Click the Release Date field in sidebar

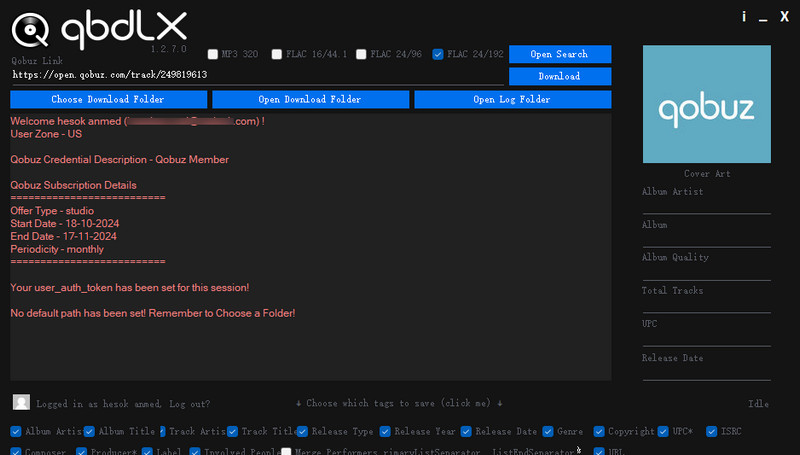(707, 372)
